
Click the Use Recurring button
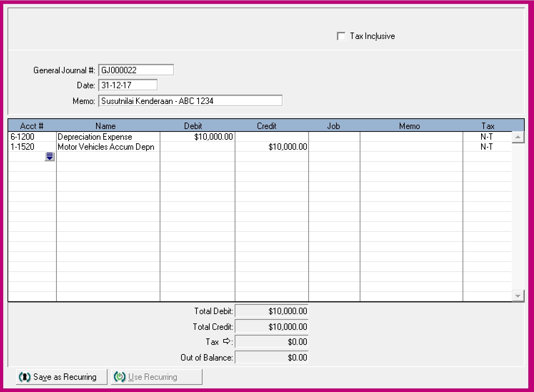tap(156, 377)
